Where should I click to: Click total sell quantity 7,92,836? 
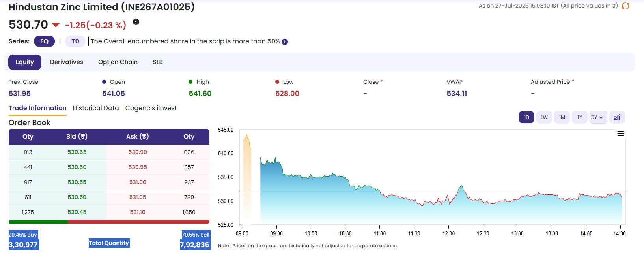tap(195, 245)
